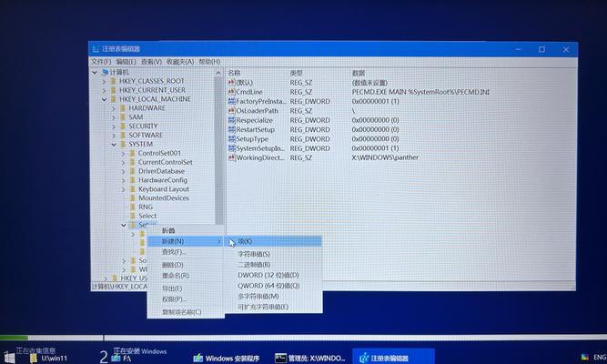Choose 项(K) in the submenu
This screenshot has width=607, height=364.
click(273, 241)
